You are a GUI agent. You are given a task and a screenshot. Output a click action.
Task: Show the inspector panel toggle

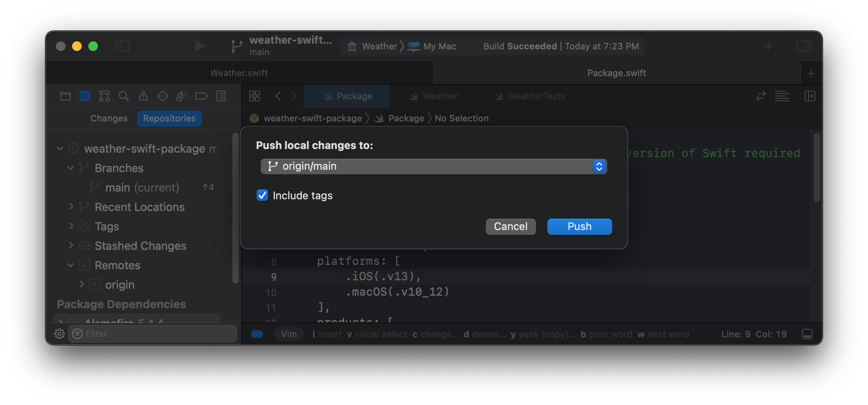pos(804,46)
